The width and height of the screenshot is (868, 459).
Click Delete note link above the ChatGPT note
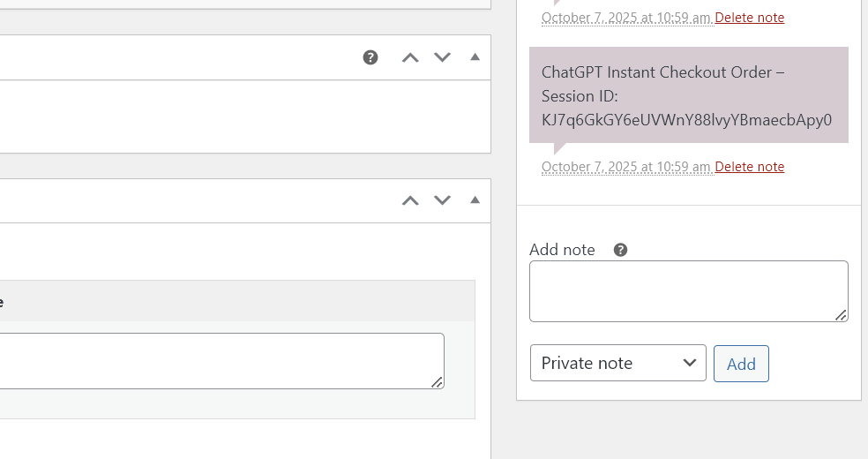[749, 18]
